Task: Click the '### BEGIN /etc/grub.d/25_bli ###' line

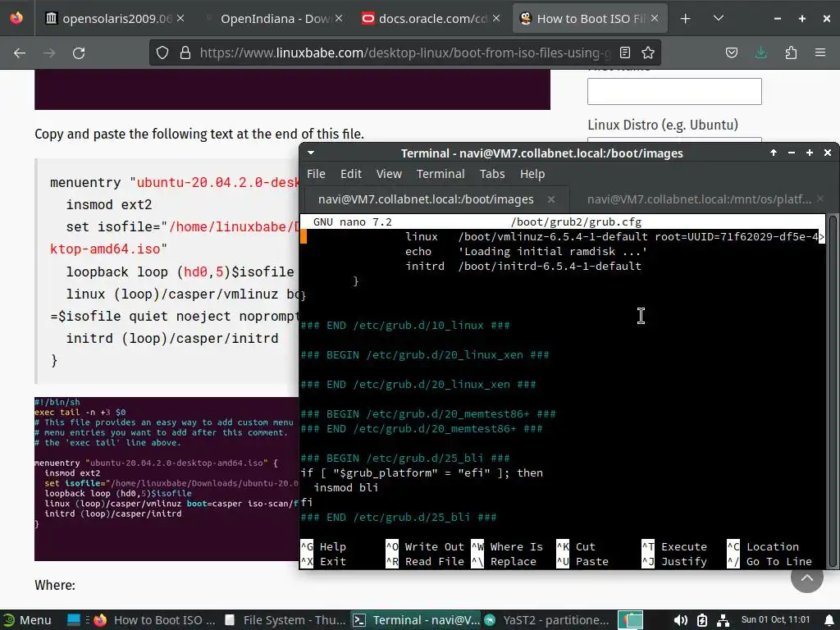Action: point(405,458)
